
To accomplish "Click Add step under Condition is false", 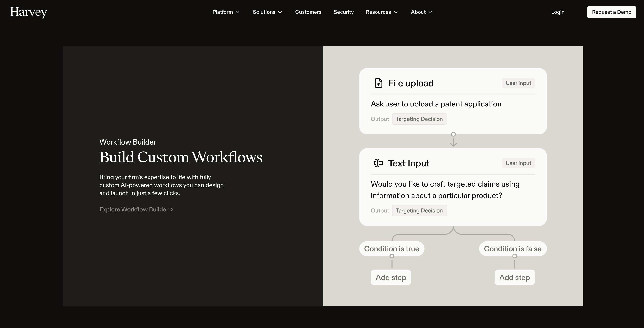I will pyautogui.click(x=514, y=277).
